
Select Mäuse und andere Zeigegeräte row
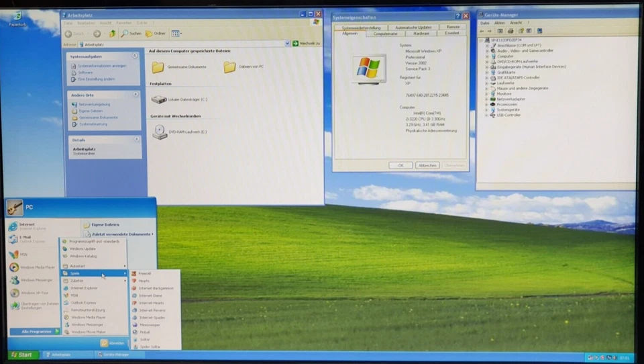(523, 88)
